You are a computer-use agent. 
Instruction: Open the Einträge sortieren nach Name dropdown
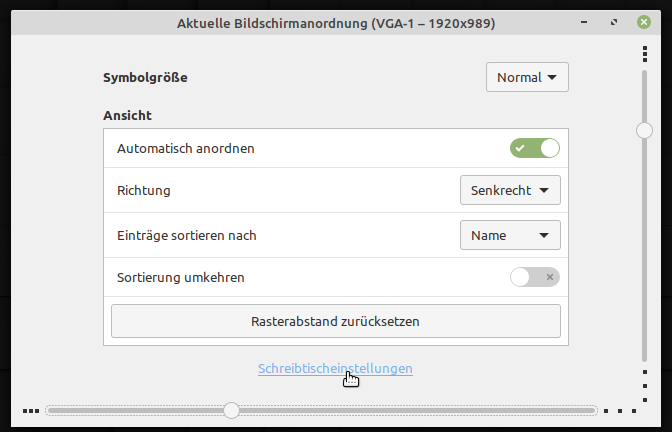tap(510, 235)
